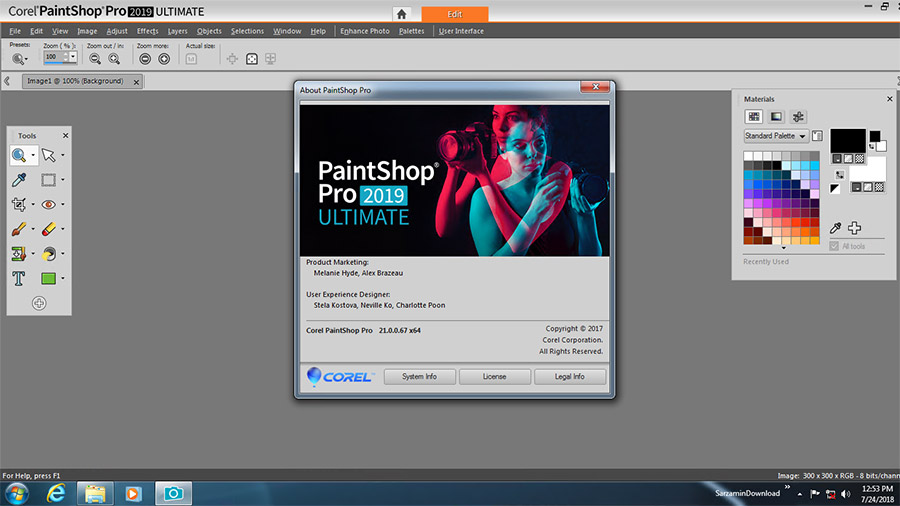Viewport: 900px width, 506px height.
Task: Select the green Rectangle shape tool
Action: (x=49, y=278)
